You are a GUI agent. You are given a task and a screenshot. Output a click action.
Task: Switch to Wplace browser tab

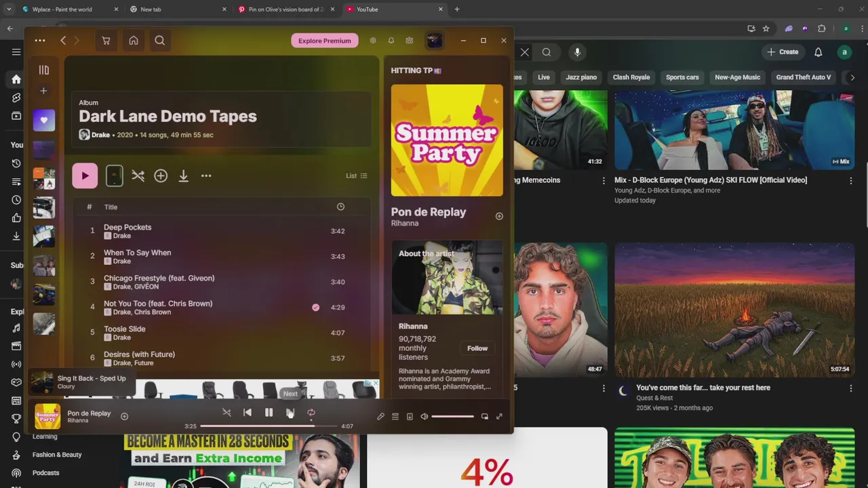pyautogui.click(x=70, y=9)
